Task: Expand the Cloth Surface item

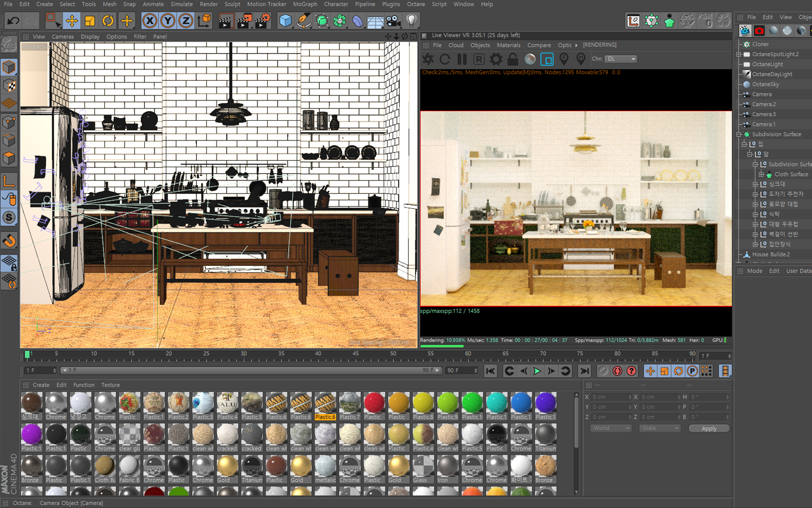Action: click(x=761, y=174)
